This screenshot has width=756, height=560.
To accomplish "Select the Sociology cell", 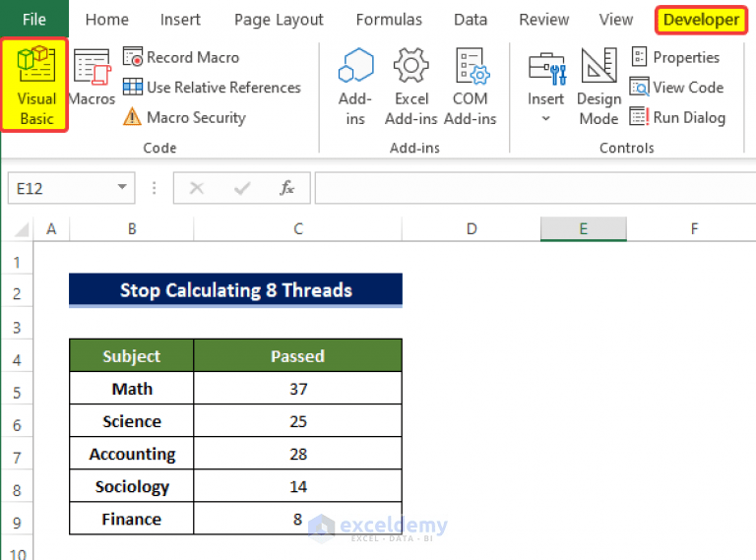I will click(x=132, y=486).
